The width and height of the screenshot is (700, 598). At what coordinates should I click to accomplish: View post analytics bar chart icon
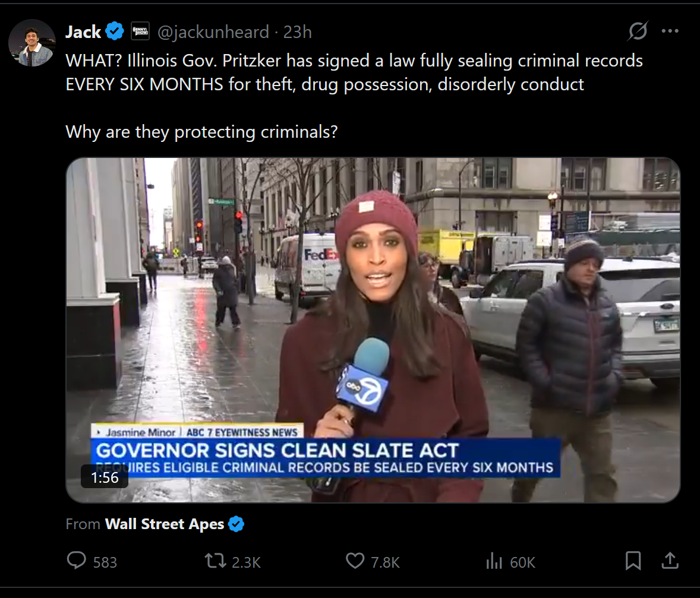tap(494, 561)
